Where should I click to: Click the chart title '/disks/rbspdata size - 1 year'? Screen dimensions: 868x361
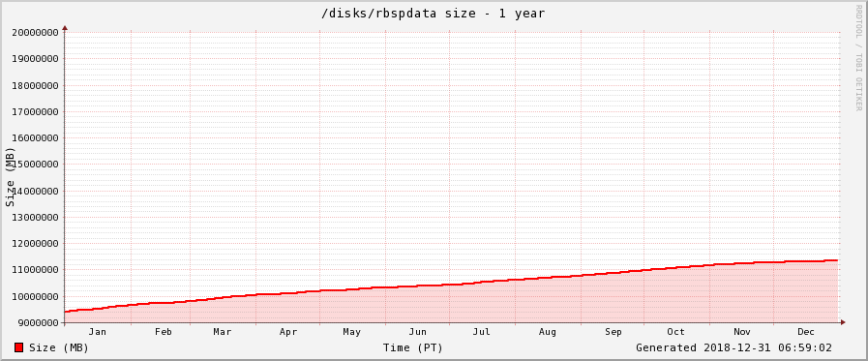pyautogui.click(x=434, y=14)
